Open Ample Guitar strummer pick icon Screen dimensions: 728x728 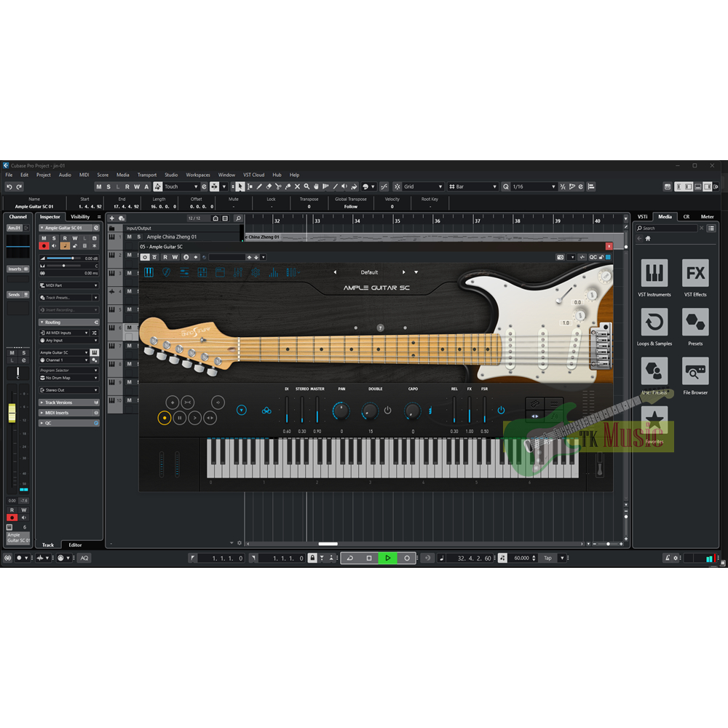(x=166, y=272)
